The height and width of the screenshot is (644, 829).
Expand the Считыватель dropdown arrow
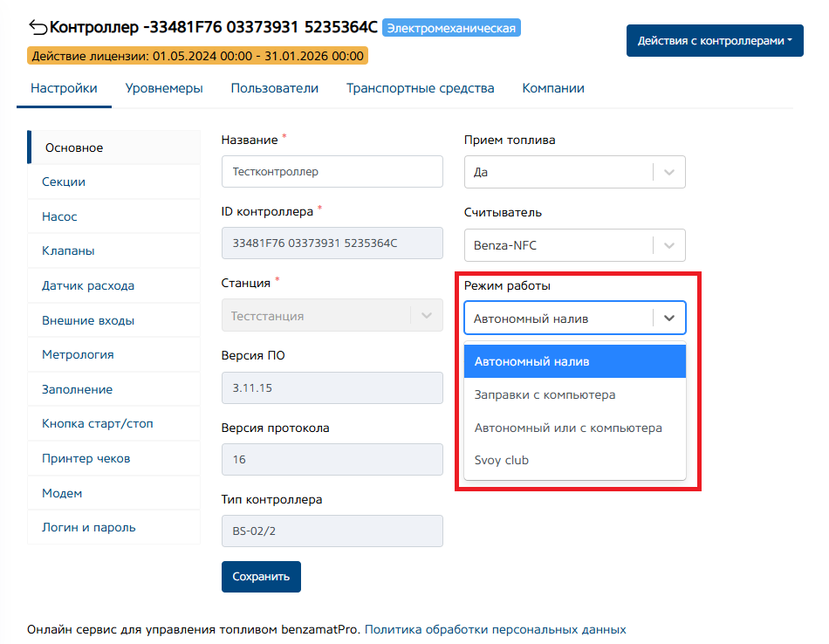669,245
